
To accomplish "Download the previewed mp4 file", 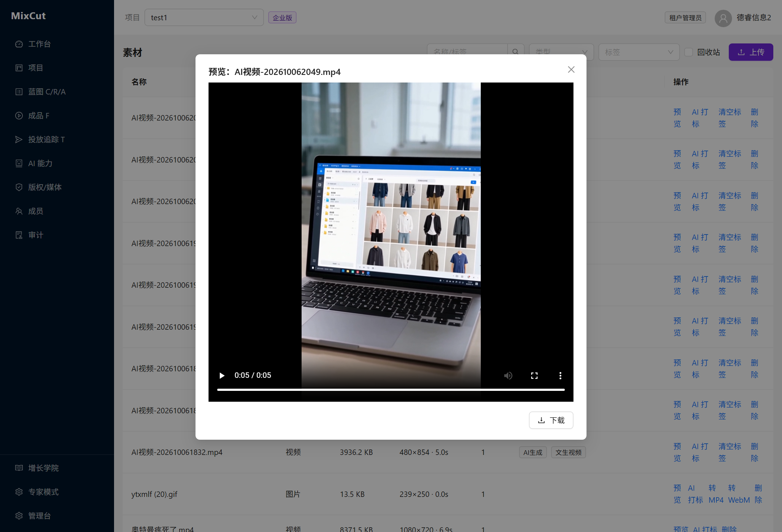I will [551, 420].
